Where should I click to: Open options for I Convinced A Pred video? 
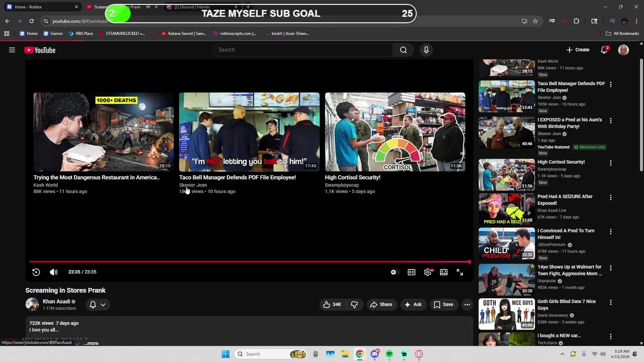610,232
